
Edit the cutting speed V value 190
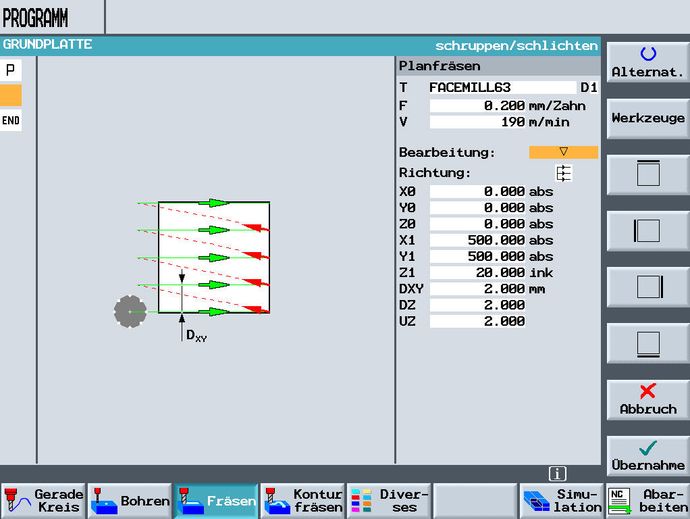tap(477, 122)
